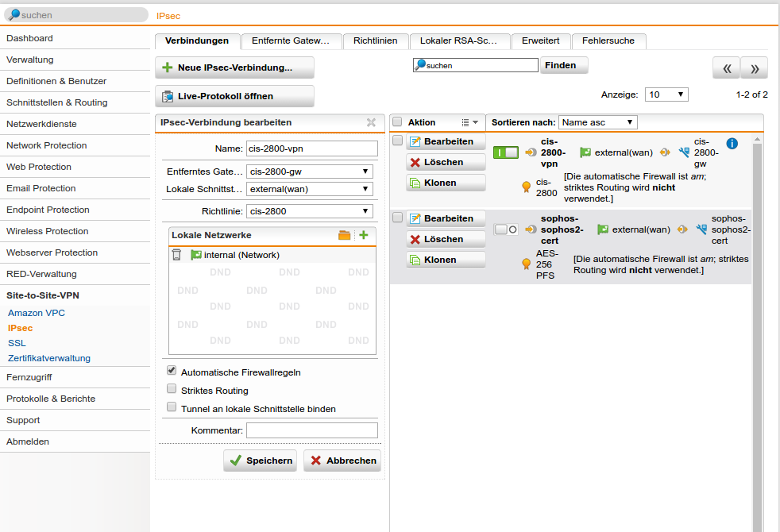This screenshot has width=780, height=532.
Task: Toggle off the cis-2800-vpn connection switch
Action: coord(505,152)
